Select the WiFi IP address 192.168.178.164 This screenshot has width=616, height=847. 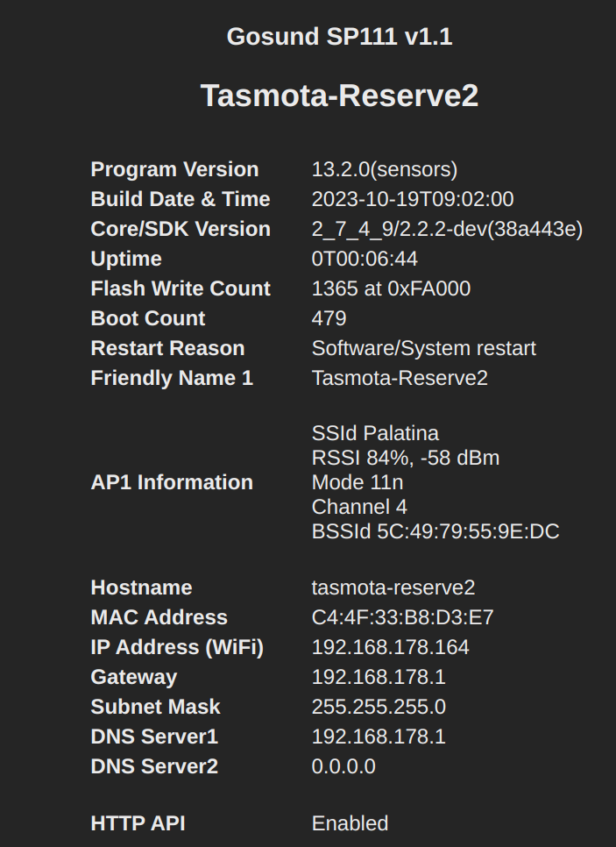coord(390,648)
